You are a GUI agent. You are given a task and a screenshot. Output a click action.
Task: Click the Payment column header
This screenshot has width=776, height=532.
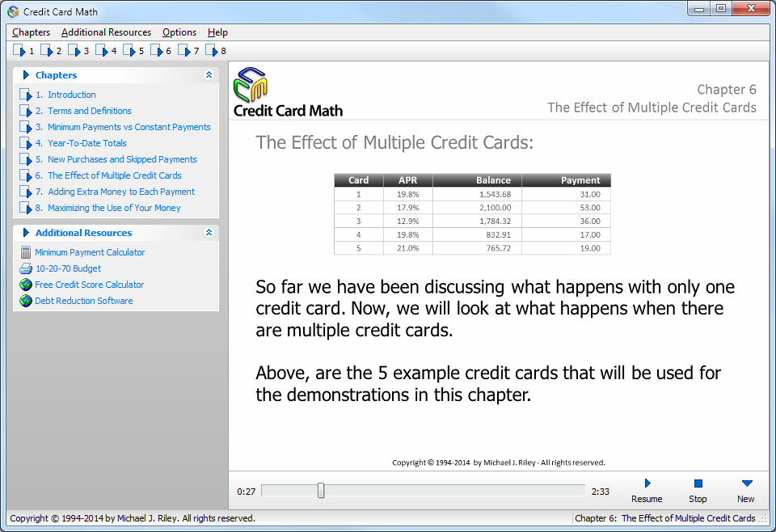point(566,180)
